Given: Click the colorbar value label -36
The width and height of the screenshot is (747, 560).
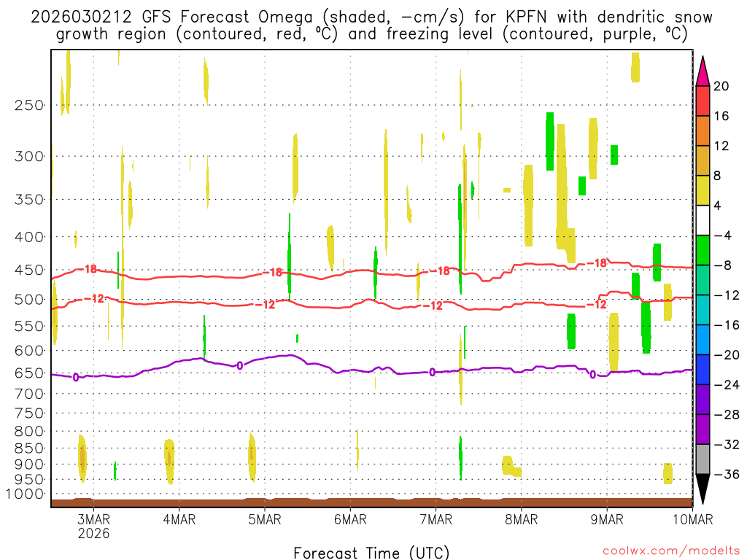Looking at the screenshot, I should pyautogui.click(x=727, y=474).
